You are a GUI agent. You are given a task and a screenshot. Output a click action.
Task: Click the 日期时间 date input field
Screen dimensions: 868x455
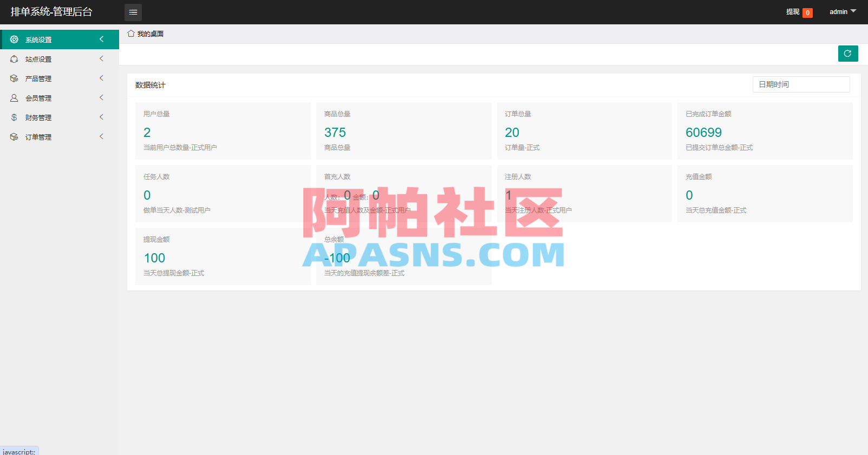(x=801, y=84)
